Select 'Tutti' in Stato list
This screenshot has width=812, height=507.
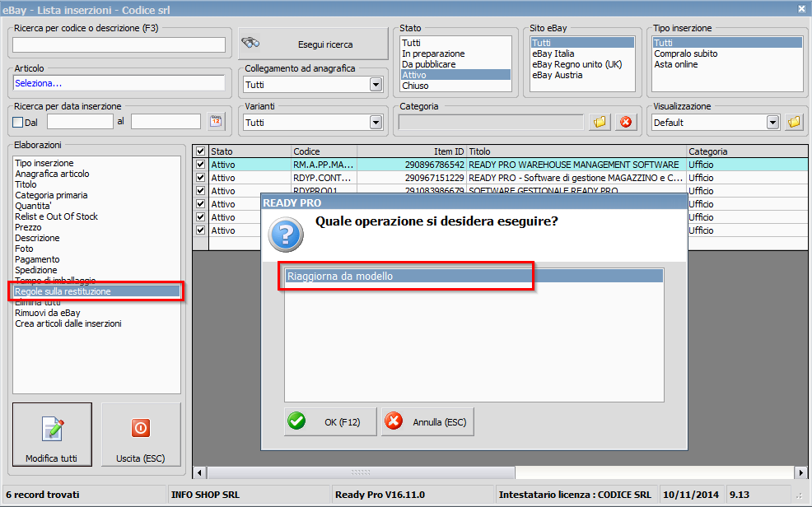pos(455,43)
